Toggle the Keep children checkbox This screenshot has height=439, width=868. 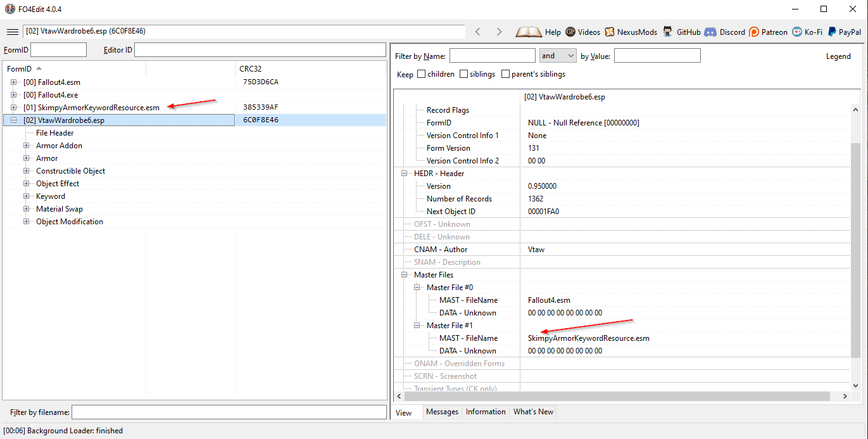click(x=422, y=74)
